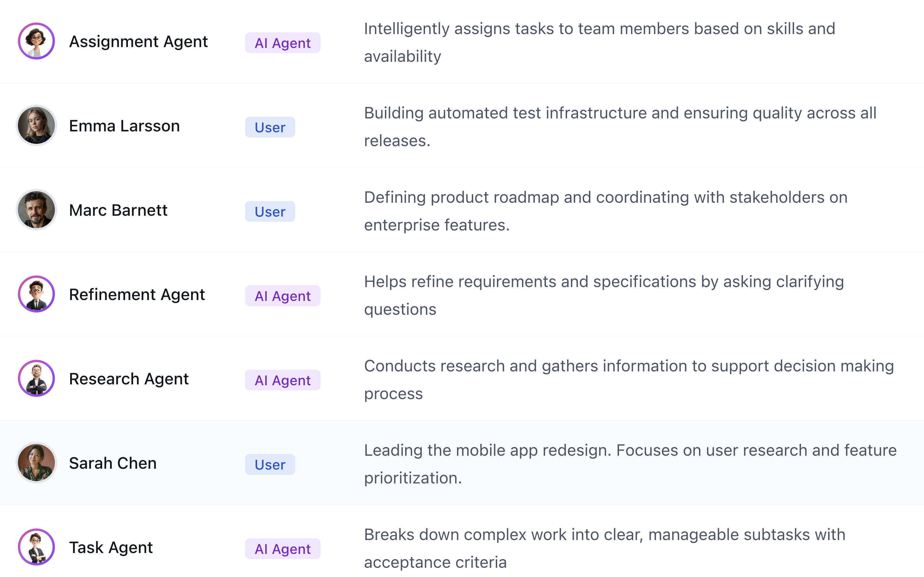Click Sarah Chen's profile photo

[x=36, y=463]
